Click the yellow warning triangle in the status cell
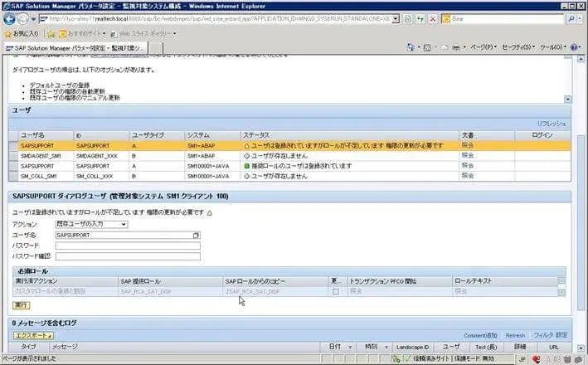The image size is (588, 365). click(x=246, y=145)
